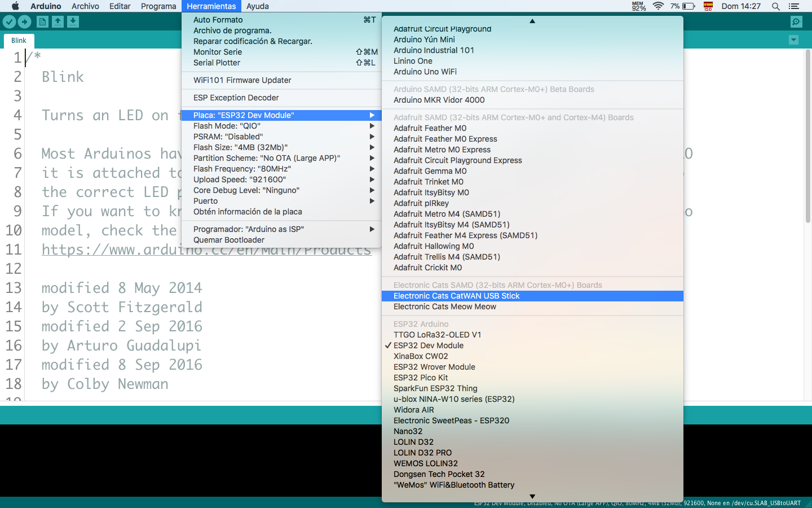Image resolution: width=812 pixels, height=508 pixels.
Task: Click code line 'by Scott Fitzgerald'
Action: coord(122,307)
